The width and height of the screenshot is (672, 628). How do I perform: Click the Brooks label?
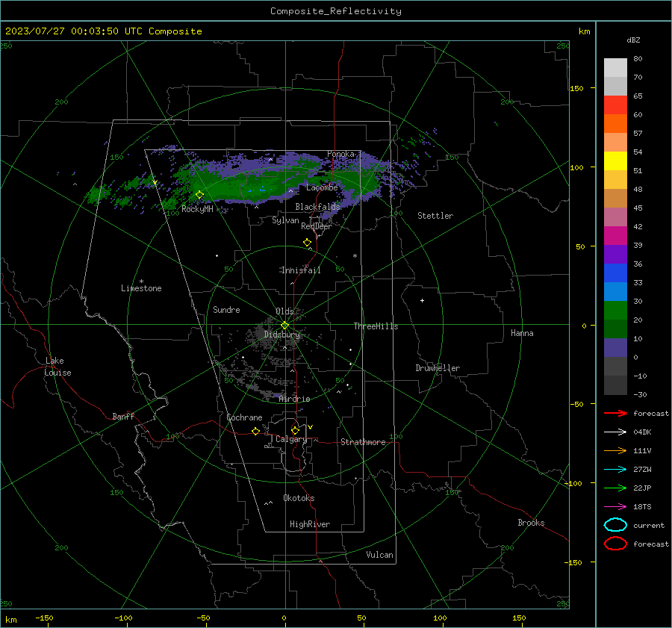click(x=531, y=523)
